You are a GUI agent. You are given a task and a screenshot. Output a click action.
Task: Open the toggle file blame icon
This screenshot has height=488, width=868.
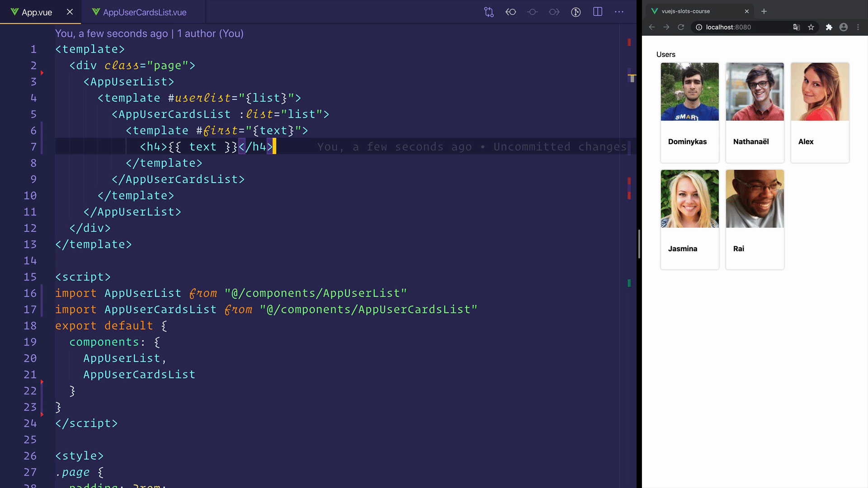pos(576,12)
